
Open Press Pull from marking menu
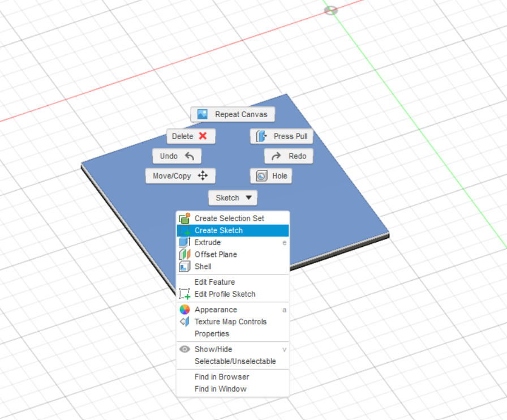tap(282, 136)
